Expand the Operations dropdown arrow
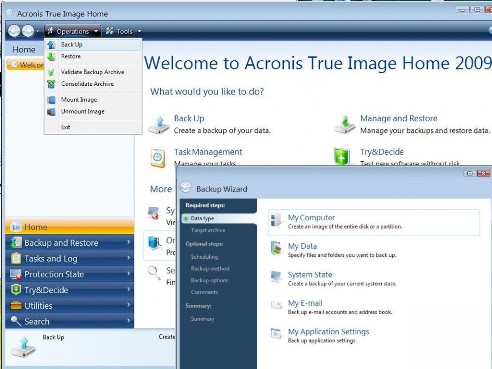492x369 pixels. [x=96, y=31]
